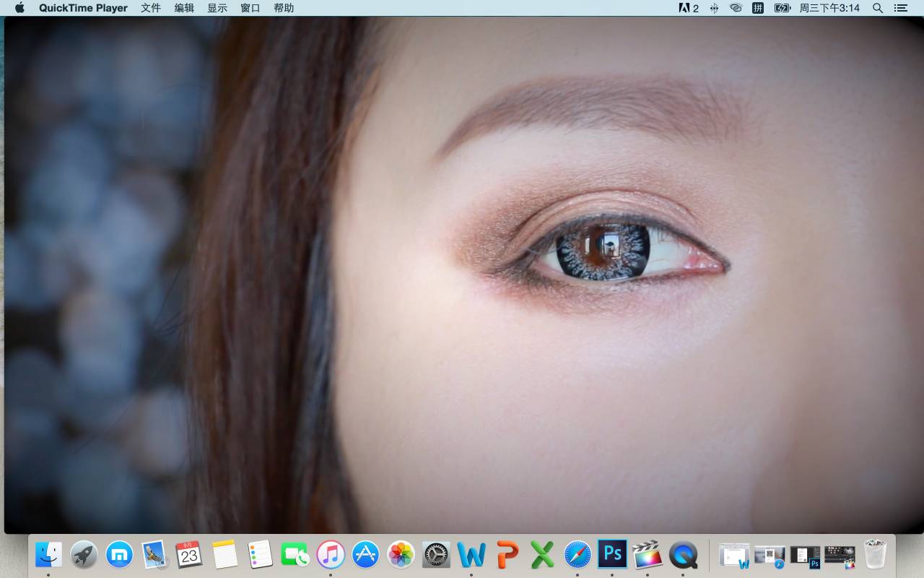924x578 pixels.
Task: Restore the minimized Photoshop window
Action: click(x=805, y=556)
